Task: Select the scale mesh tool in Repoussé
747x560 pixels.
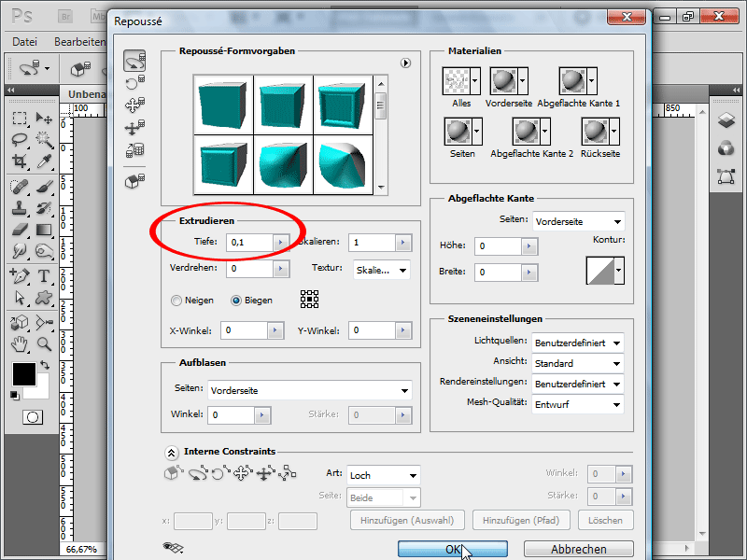Action: click(x=134, y=150)
